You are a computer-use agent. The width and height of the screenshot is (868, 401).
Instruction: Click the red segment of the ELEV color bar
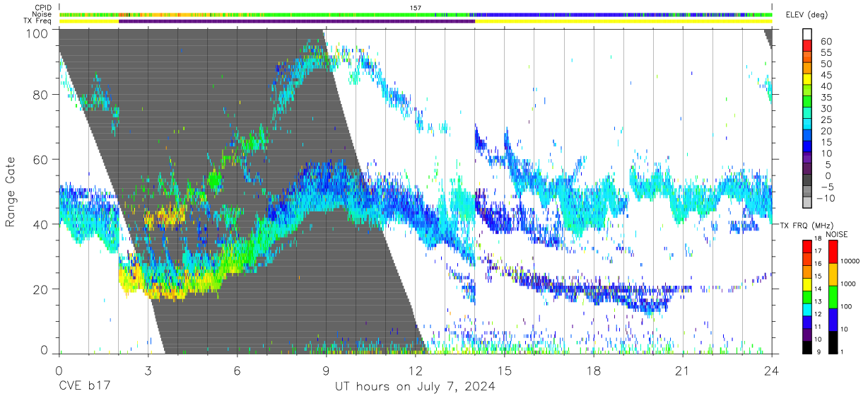807,45
